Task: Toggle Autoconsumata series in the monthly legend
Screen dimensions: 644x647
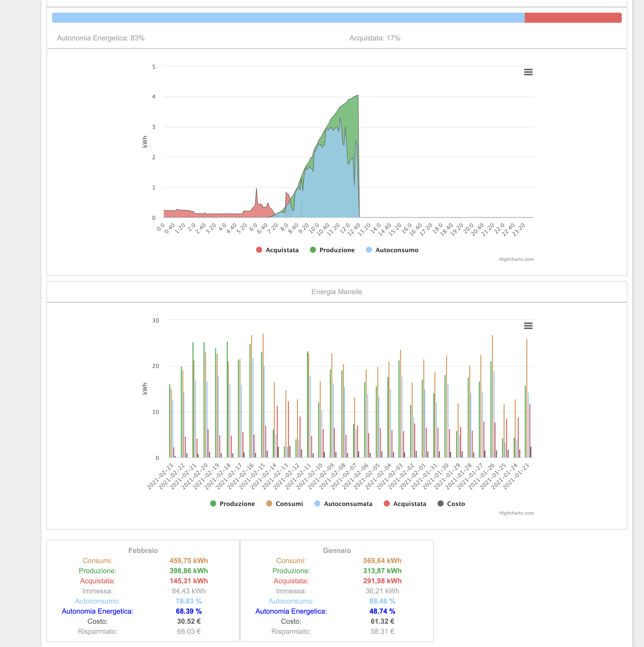Action: (348, 504)
